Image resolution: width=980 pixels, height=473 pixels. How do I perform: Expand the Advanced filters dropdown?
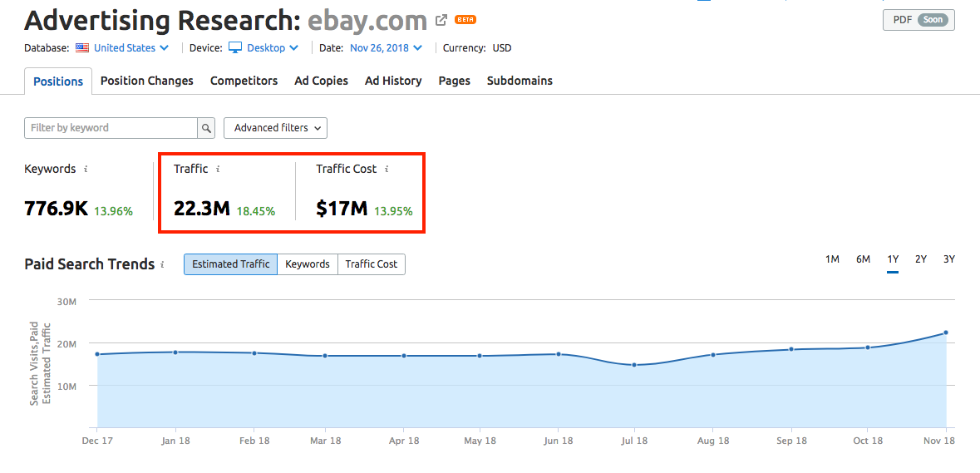point(275,127)
